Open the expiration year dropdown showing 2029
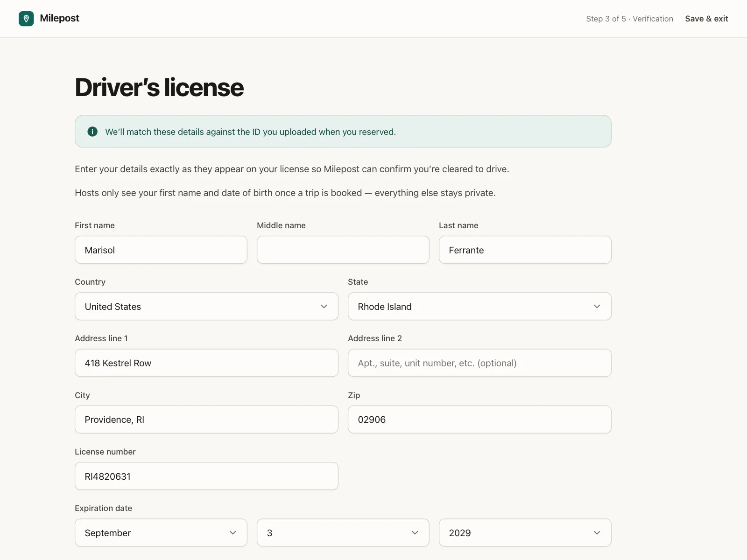This screenshot has width=747, height=560. tap(525, 532)
